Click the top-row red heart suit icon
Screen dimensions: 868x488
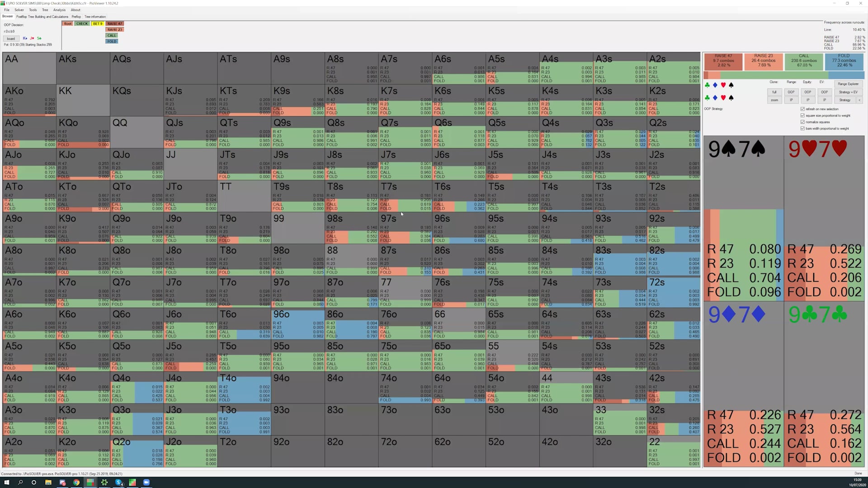tap(723, 85)
